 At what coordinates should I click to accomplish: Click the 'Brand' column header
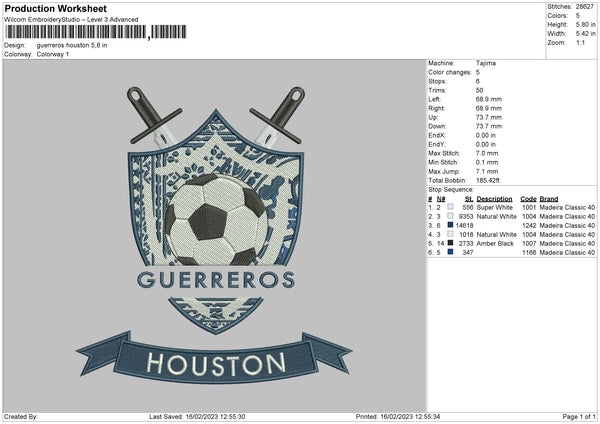point(549,199)
